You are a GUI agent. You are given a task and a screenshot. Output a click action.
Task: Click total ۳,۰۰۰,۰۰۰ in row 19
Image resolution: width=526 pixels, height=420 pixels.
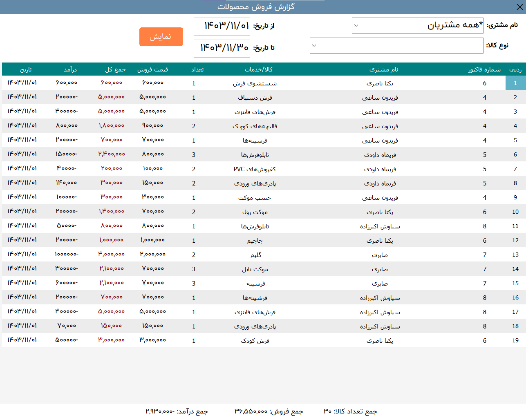pos(111,340)
